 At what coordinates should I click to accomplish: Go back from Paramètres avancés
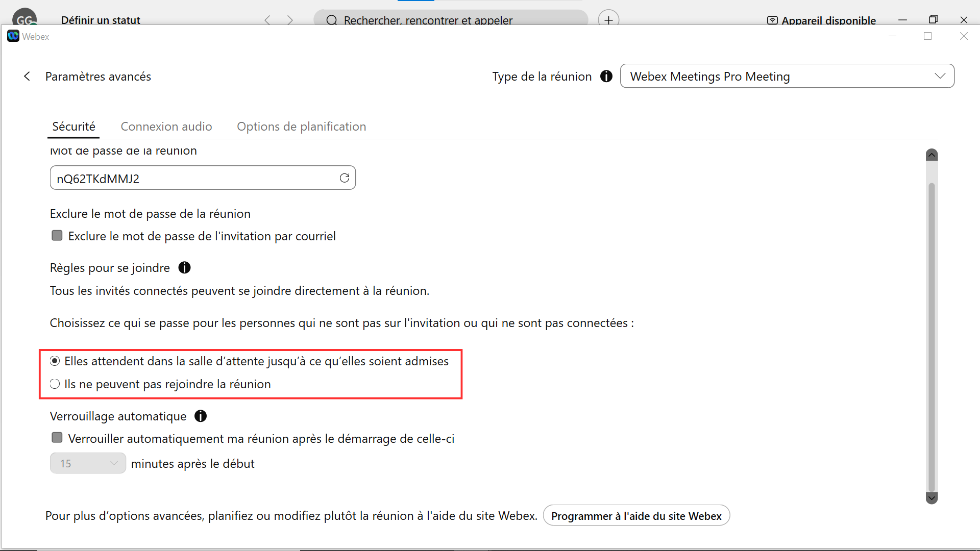coord(27,77)
